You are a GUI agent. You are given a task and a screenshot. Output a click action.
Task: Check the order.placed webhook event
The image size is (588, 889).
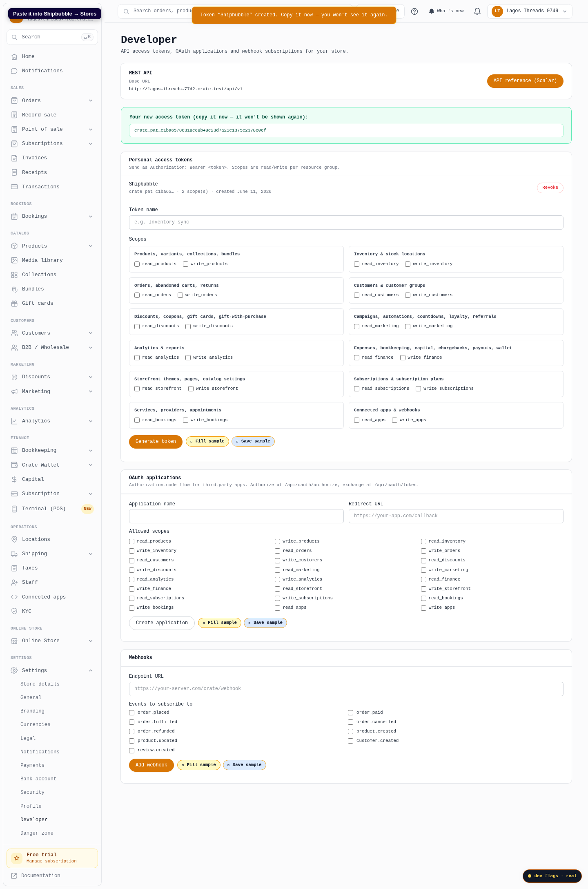(132, 713)
